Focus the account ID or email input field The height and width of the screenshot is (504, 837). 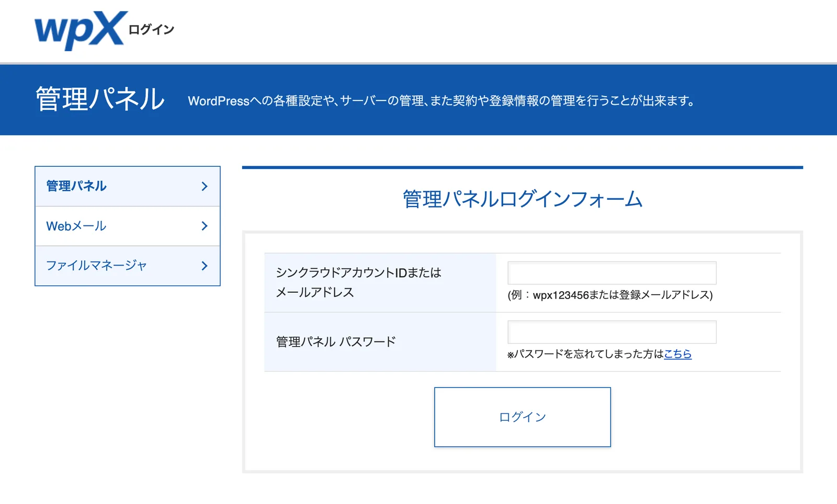click(612, 273)
